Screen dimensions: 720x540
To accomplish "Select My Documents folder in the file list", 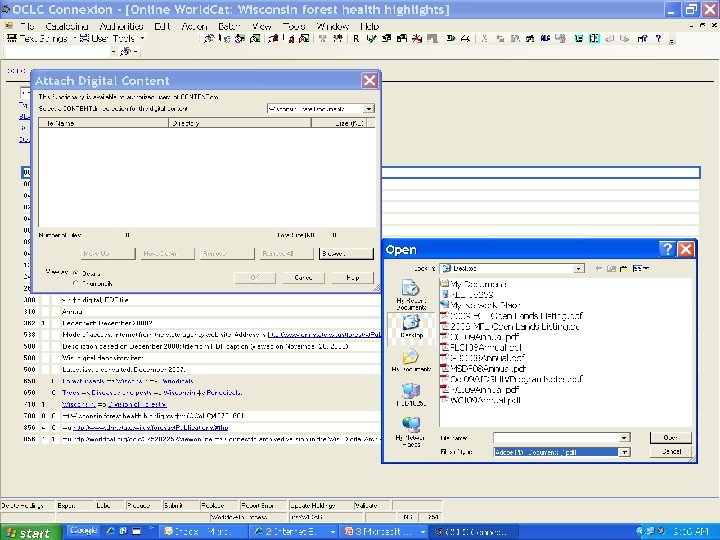I will tap(473, 284).
